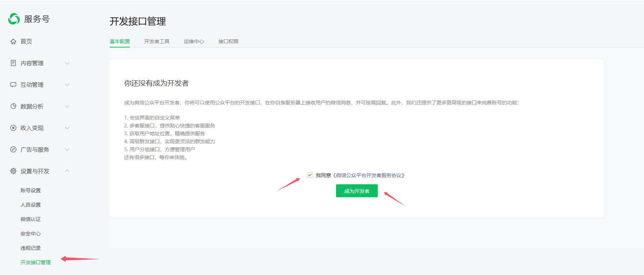Collapse the 设置与开发 section chevron
Screen dimensions: 644x275
[x=67, y=171]
